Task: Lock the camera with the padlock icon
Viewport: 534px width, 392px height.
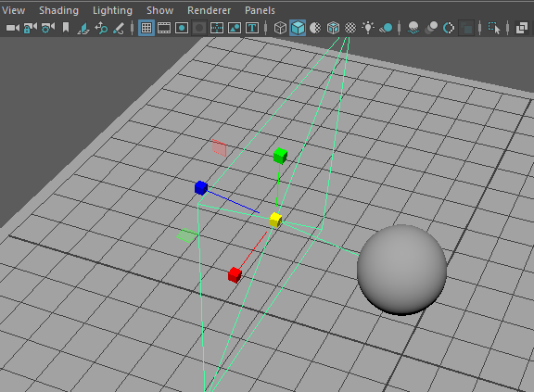Action: point(31,28)
